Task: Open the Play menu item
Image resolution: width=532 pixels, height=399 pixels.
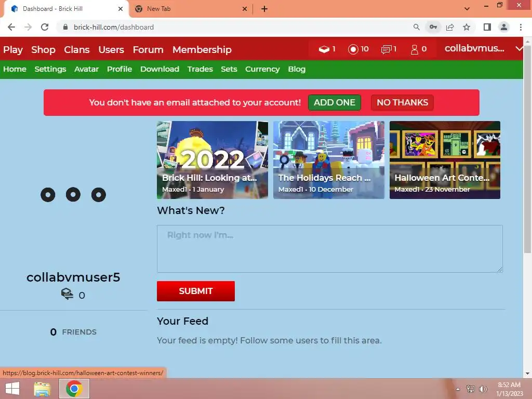Action: [13, 49]
